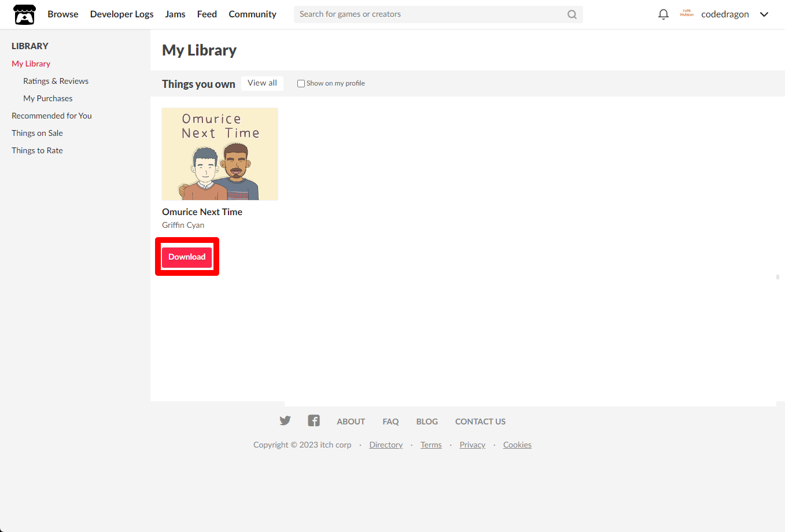Open the Community page

pos(253,14)
